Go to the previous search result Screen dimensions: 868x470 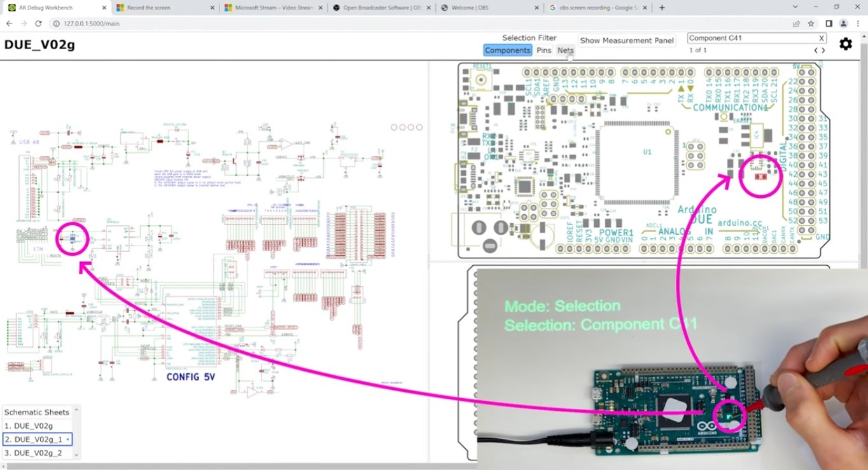pyautogui.click(x=816, y=50)
